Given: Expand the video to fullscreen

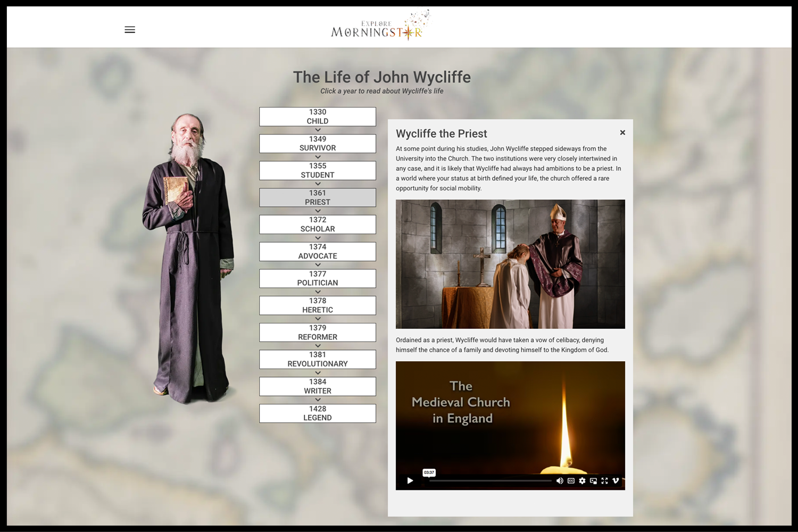Looking at the screenshot, I should pyautogui.click(x=605, y=480).
